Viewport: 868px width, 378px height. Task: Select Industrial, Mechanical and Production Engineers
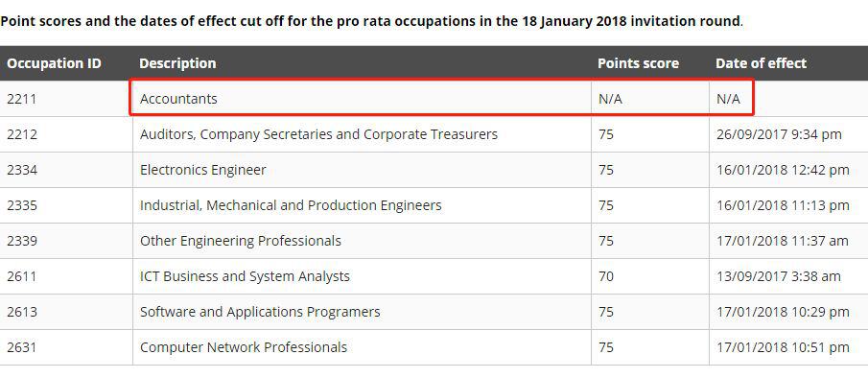point(291,205)
